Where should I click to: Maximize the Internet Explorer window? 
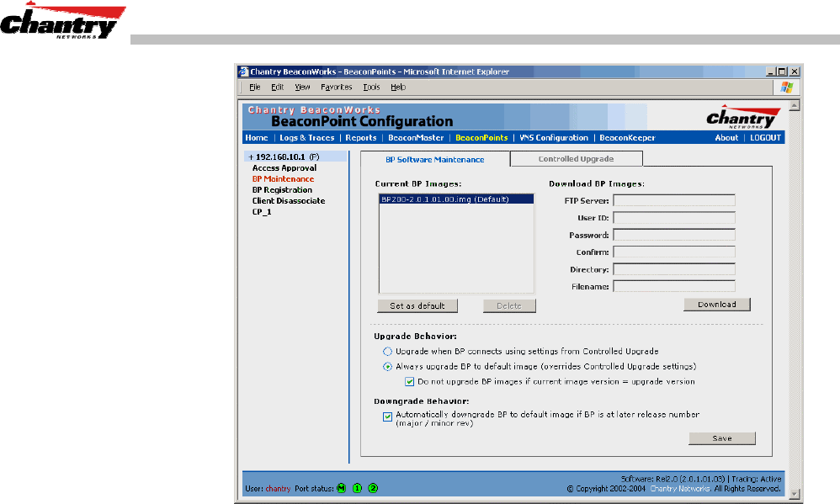[x=782, y=72]
